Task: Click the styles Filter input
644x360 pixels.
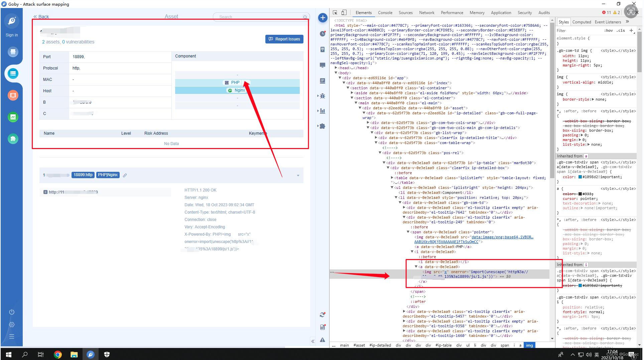Action: click(578, 30)
